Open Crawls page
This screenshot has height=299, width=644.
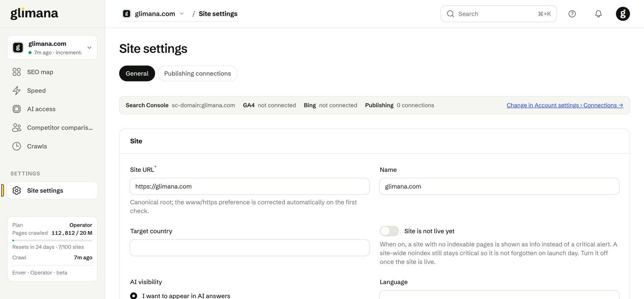coord(52,146)
